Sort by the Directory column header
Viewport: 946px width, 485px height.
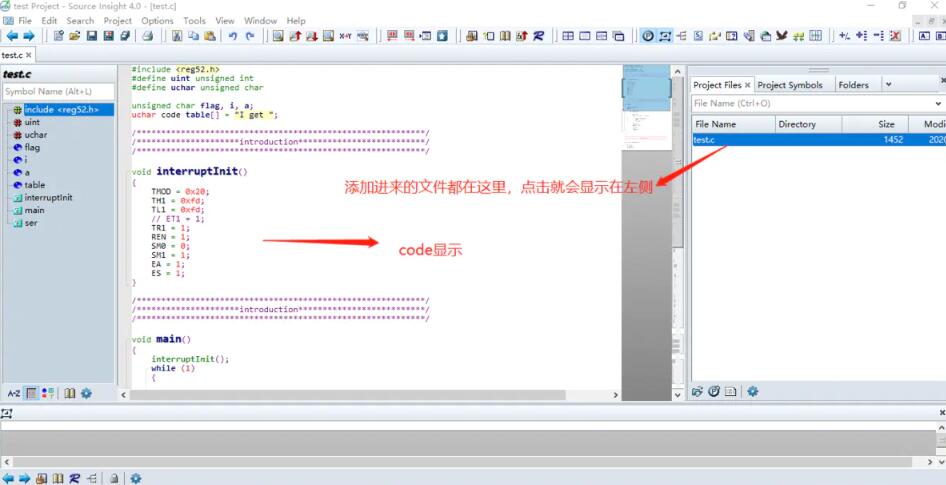[x=808, y=124]
